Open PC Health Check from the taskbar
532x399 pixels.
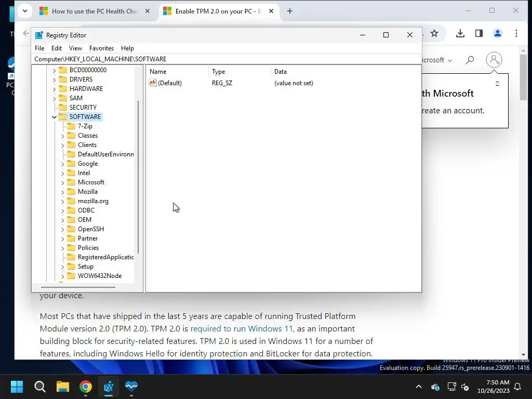pyautogui.click(x=131, y=387)
